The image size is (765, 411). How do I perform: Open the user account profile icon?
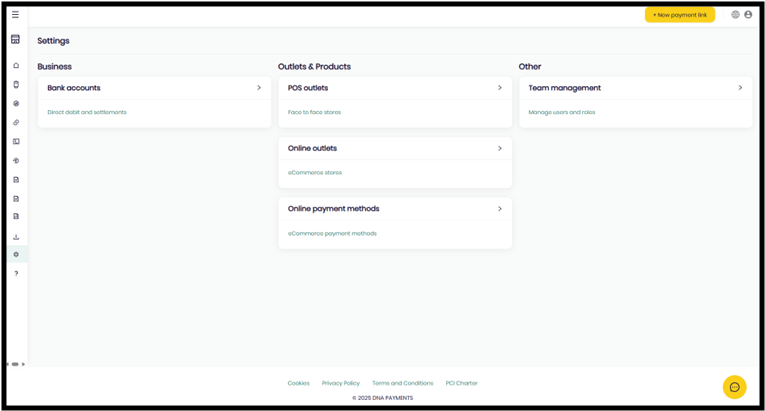(x=748, y=15)
